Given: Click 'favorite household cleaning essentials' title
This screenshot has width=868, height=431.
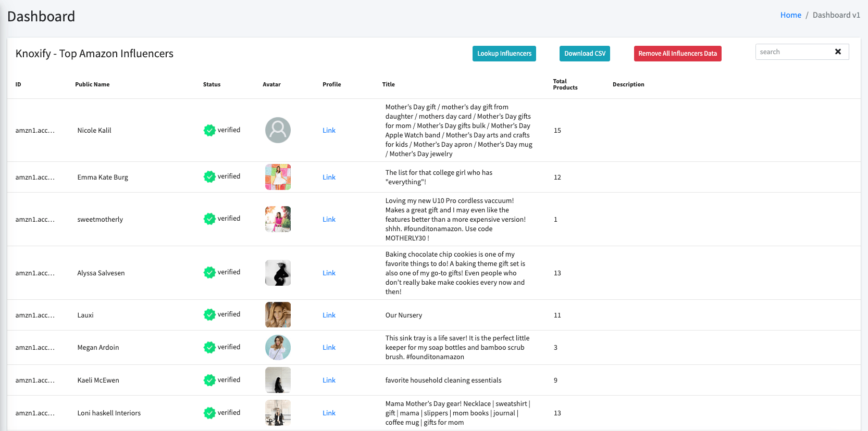Looking at the screenshot, I should pos(443,381).
